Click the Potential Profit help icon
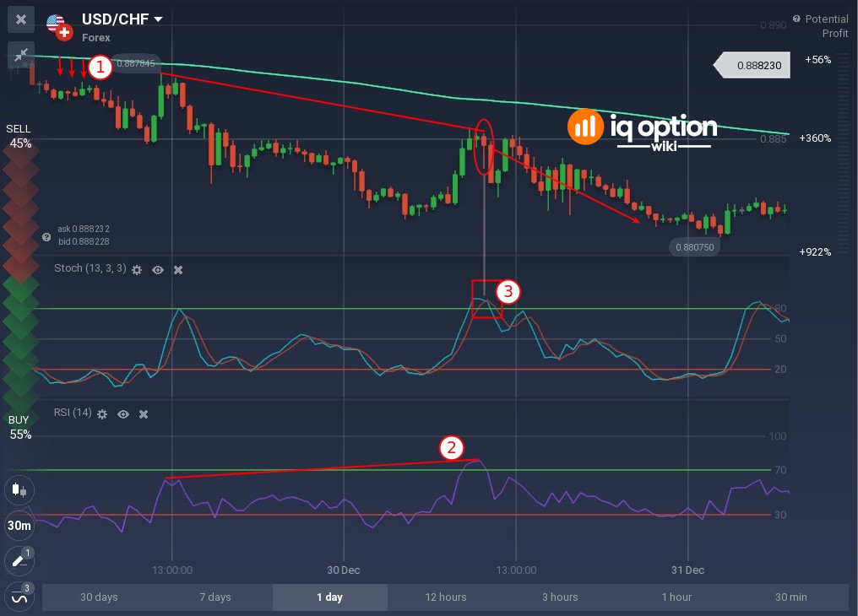The width and height of the screenshot is (858, 616). pos(796,19)
